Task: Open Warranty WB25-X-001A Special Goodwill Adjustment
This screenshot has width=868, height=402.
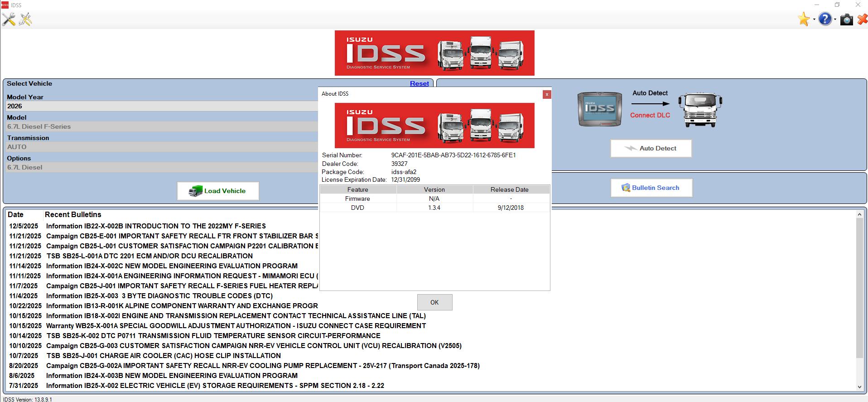Action: 236,326
